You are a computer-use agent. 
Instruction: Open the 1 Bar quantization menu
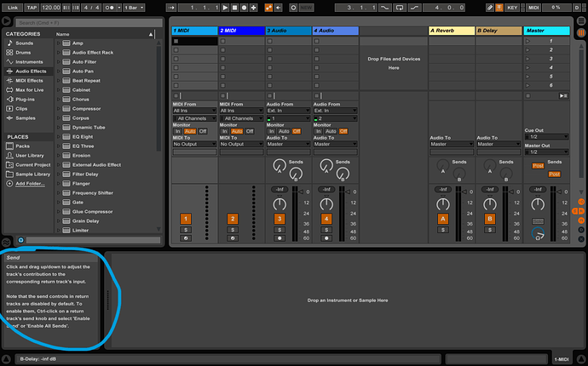tap(134, 8)
